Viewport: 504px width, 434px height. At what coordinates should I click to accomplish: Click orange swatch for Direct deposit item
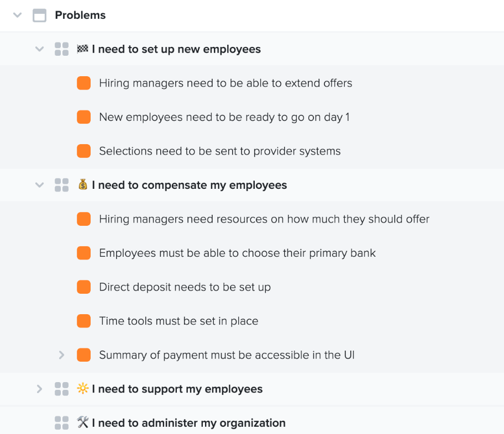(x=83, y=287)
